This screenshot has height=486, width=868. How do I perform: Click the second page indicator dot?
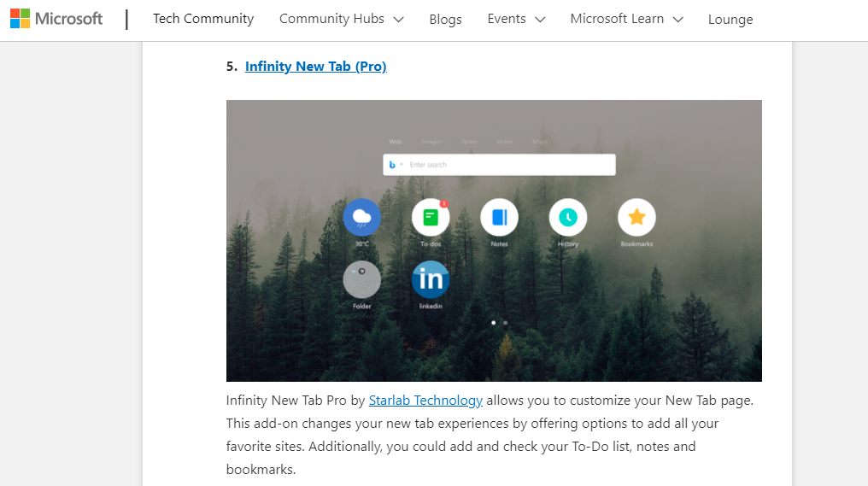point(506,323)
